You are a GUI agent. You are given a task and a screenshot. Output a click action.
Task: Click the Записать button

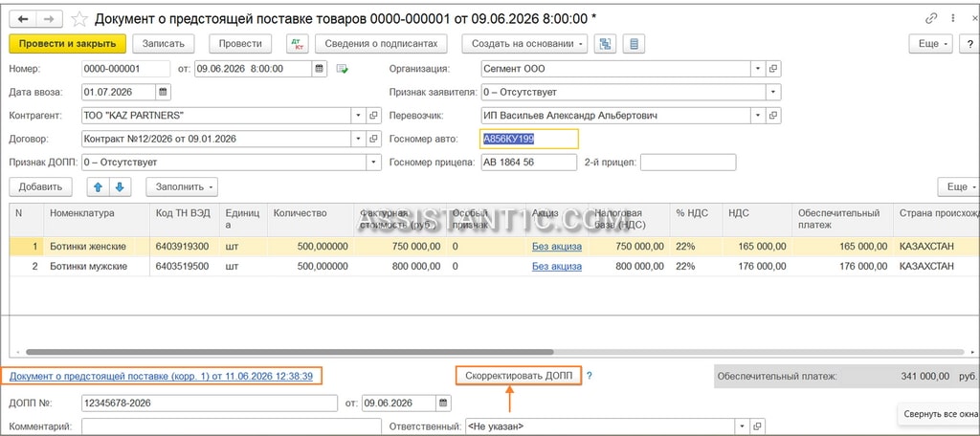coord(163,44)
